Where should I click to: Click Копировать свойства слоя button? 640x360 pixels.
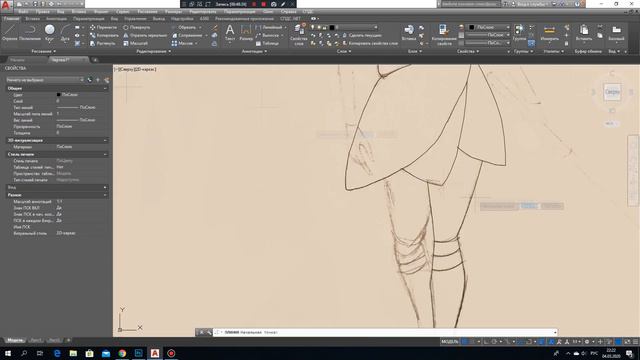click(369, 43)
